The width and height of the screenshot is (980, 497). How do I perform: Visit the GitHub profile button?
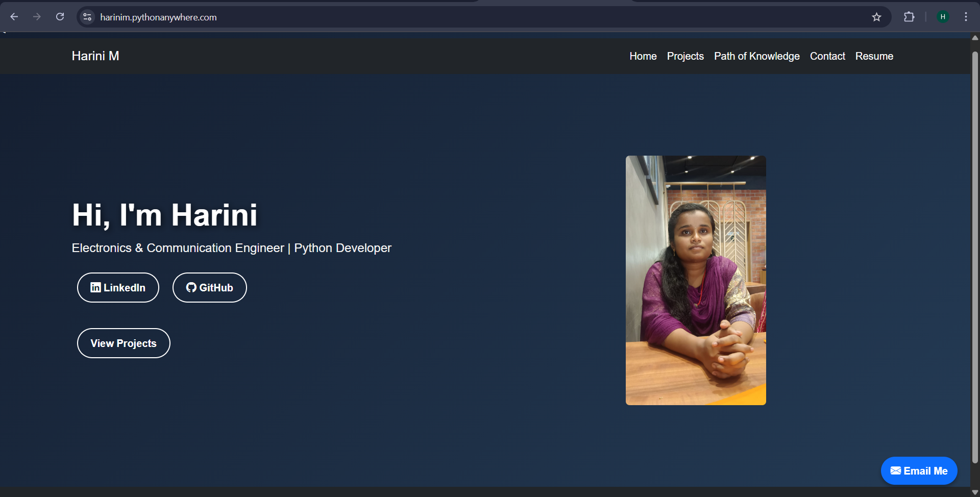209,288
